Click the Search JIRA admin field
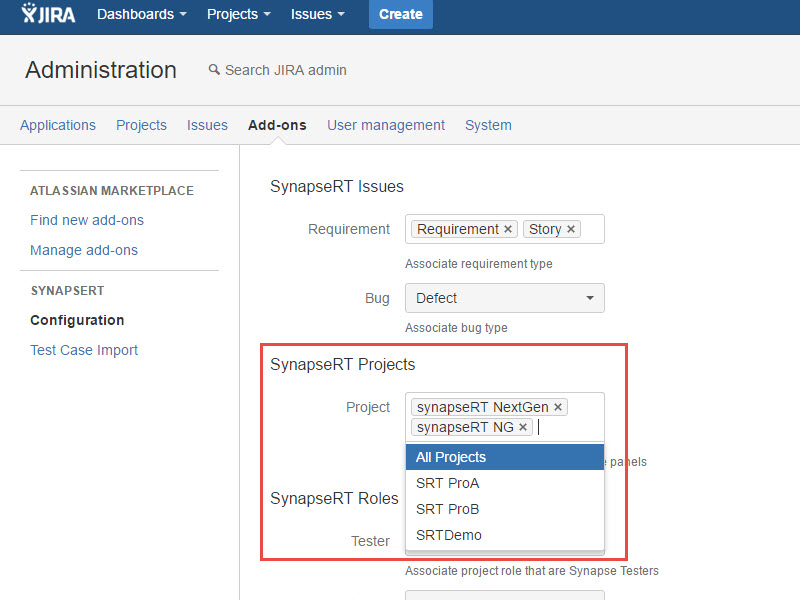This screenshot has height=600, width=800. (x=285, y=70)
